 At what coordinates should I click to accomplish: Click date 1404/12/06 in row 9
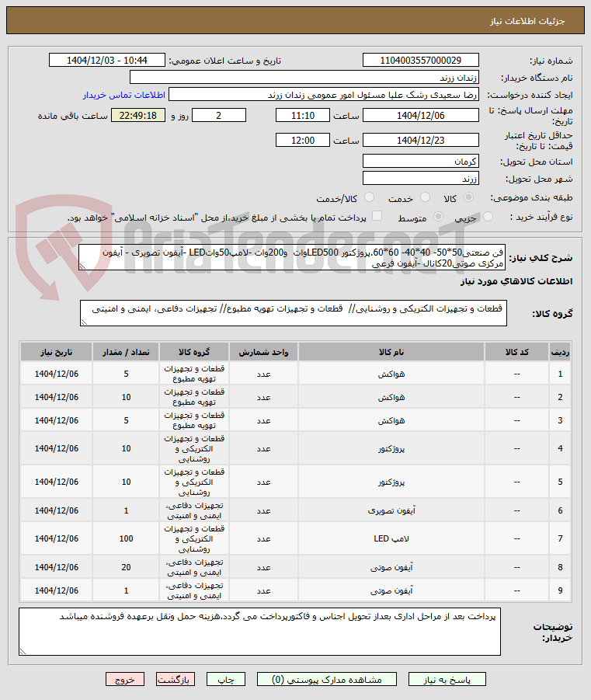[56, 590]
